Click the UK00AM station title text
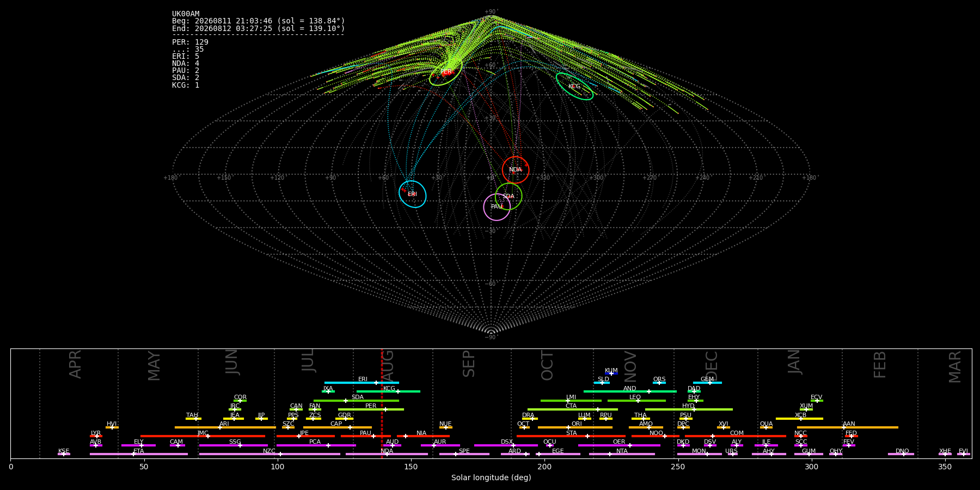Screen dimensions: 980x490 tap(186, 14)
